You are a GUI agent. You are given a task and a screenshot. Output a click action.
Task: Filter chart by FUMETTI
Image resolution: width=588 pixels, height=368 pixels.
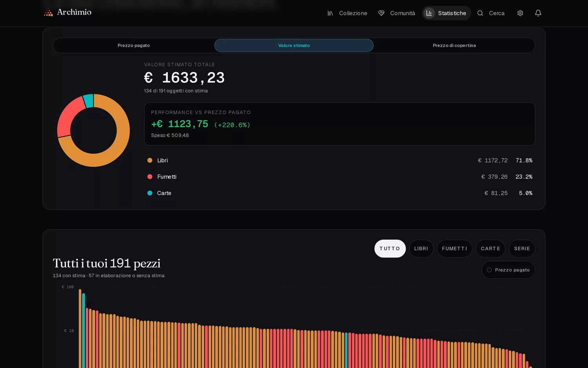click(455, 249)
